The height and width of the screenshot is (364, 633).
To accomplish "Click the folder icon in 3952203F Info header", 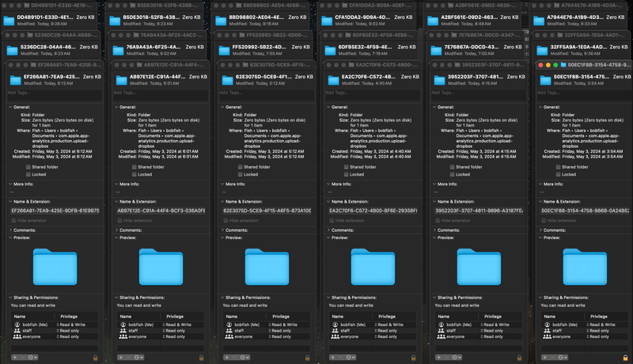I will point(439,80).
